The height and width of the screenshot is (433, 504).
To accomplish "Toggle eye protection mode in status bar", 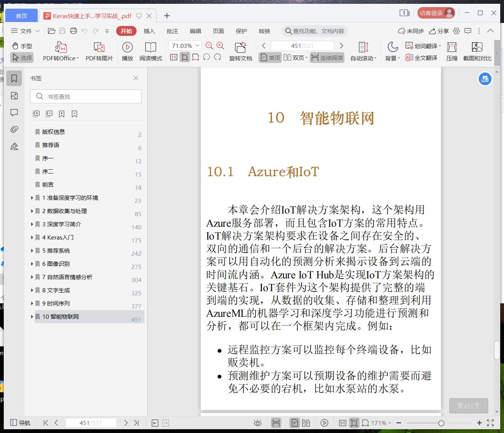I will (x=258, y=423).
